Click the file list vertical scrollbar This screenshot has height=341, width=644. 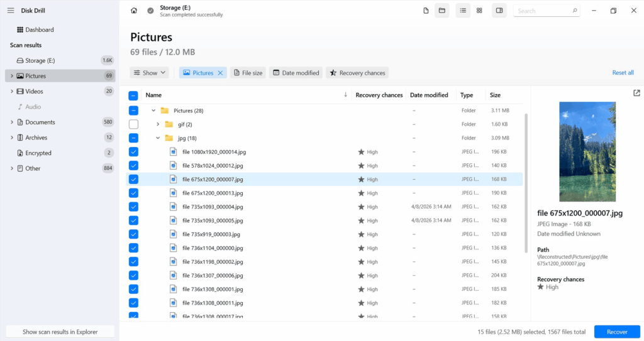pos(526,183)
